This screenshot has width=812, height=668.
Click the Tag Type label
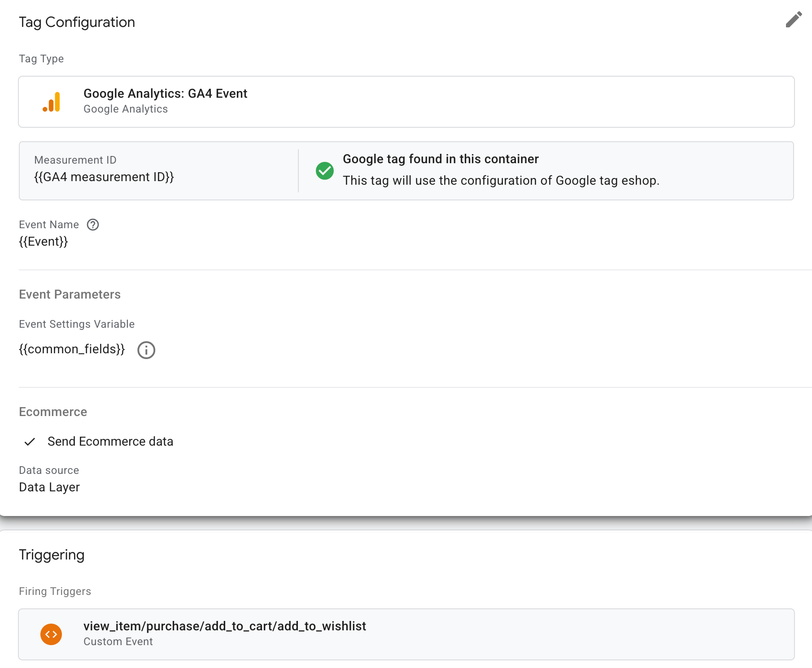tap(41, 59)
